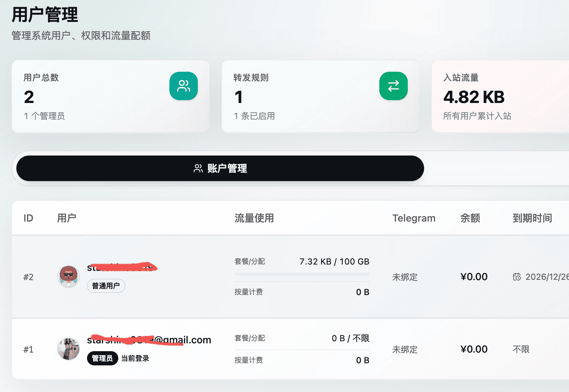Click 未绑定 in user #2 row

405,277
